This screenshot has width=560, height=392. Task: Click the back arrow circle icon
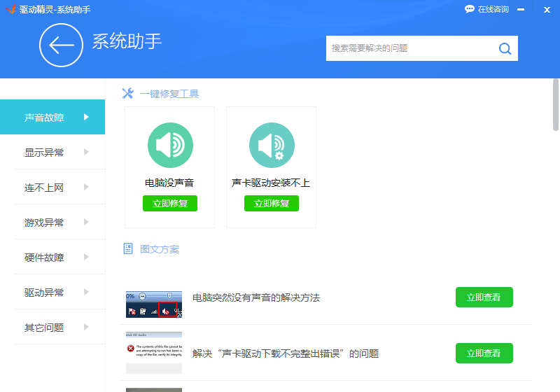(x=61, y=45)
